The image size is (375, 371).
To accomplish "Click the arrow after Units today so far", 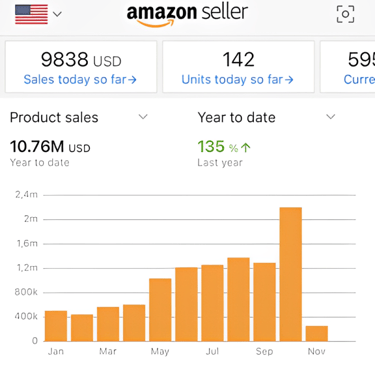I will 289,80.
